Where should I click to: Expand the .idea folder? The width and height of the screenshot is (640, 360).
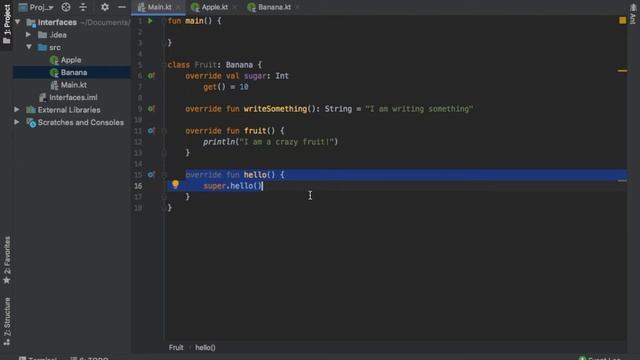point(28,35)
